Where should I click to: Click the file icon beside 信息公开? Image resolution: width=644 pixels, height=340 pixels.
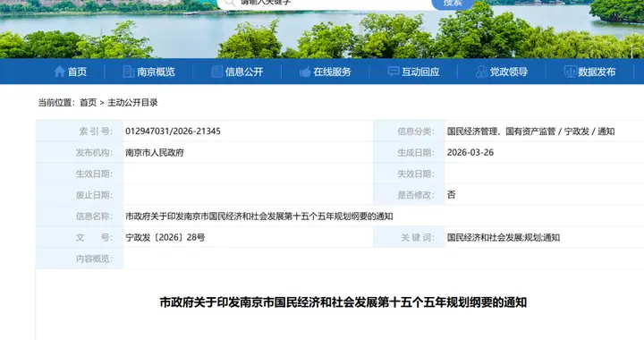[x=216, y=72]
